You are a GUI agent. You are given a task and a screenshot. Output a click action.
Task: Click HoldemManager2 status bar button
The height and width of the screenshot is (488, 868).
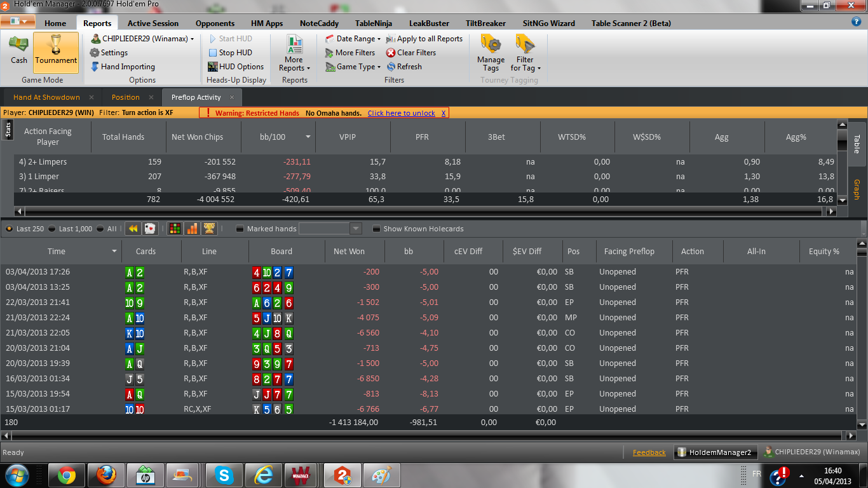pos(715,452)
